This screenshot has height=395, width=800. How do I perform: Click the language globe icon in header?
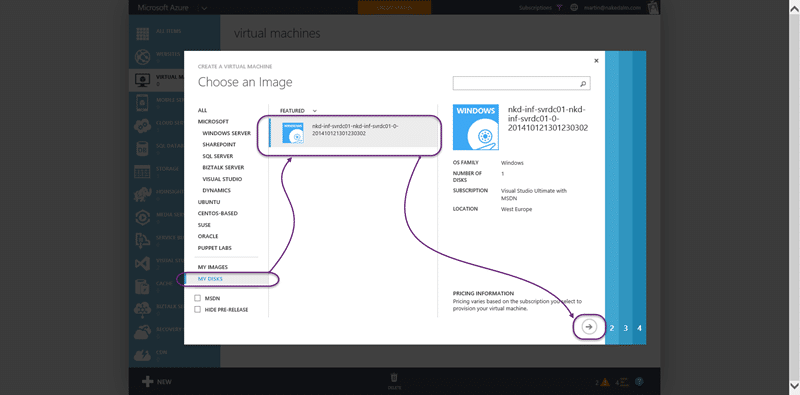click(x=574, y=8)
